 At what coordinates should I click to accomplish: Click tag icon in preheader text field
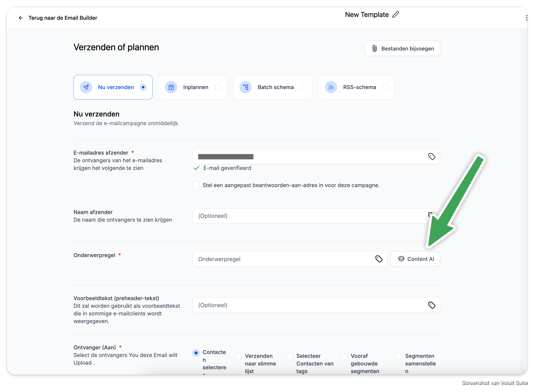click(x=431, y=305)
